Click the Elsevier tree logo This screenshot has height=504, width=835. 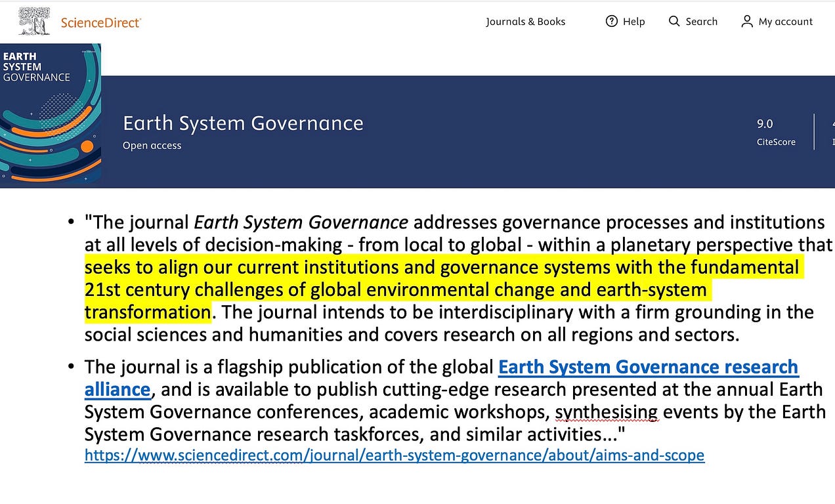tap(34, 21)
